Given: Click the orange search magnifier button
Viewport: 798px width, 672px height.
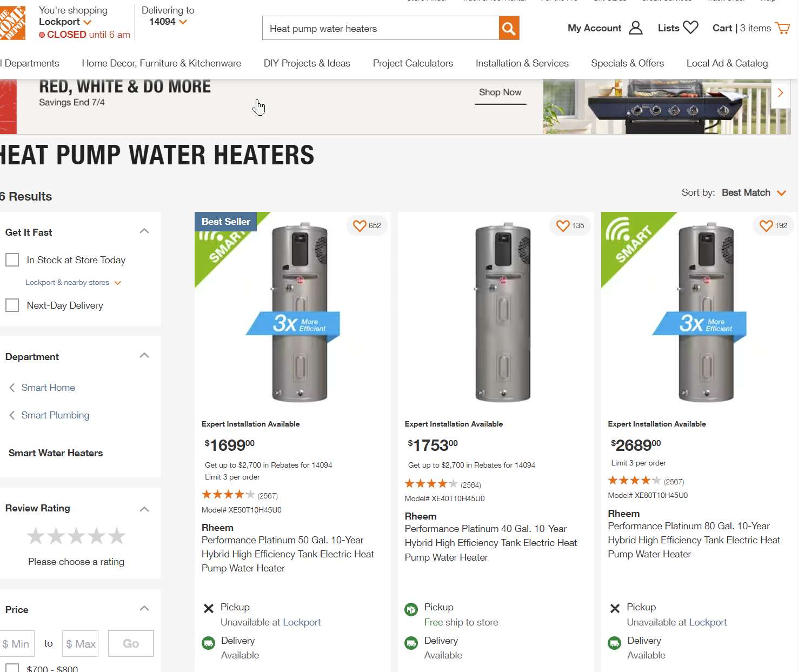Looking at the screenshot, I should click(509, 28).
